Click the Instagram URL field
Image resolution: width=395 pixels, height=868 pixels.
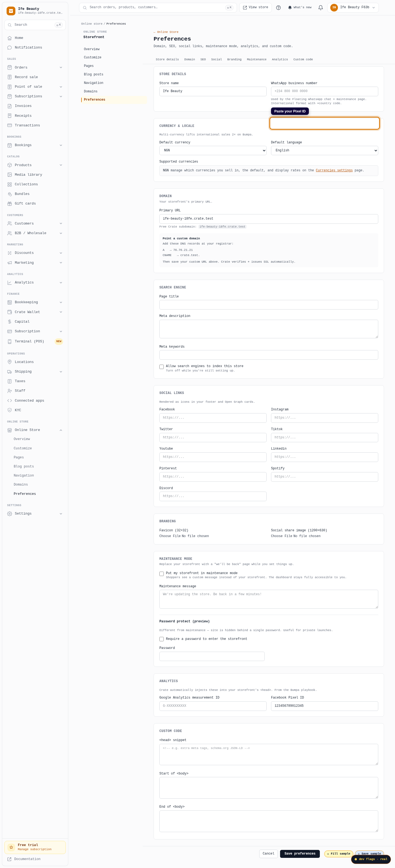(325, 418)
